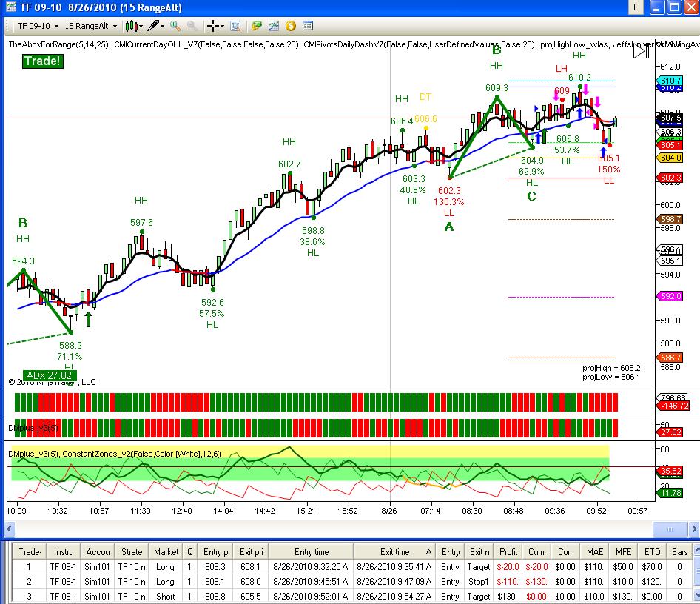This screenshot has width=700, height=604.
Task: Click the Zoom In magnifier icon
Action: (x=175, y=26)
